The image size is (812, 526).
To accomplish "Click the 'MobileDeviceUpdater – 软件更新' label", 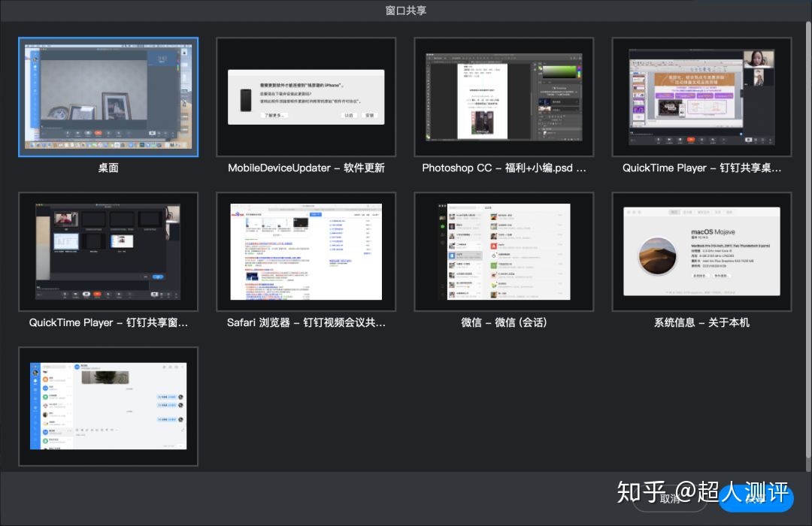I will (306, 168).
